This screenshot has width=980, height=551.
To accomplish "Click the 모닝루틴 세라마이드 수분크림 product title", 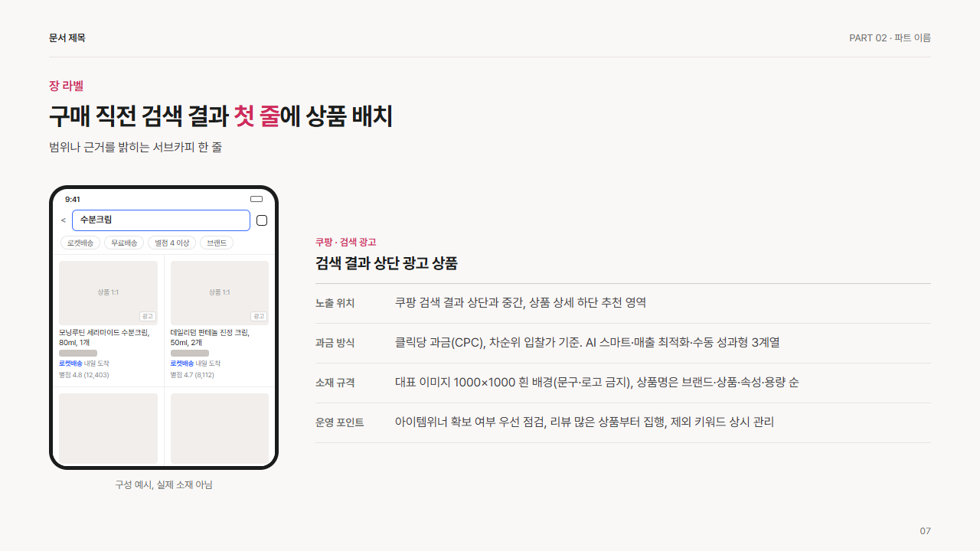I will 104,337.
